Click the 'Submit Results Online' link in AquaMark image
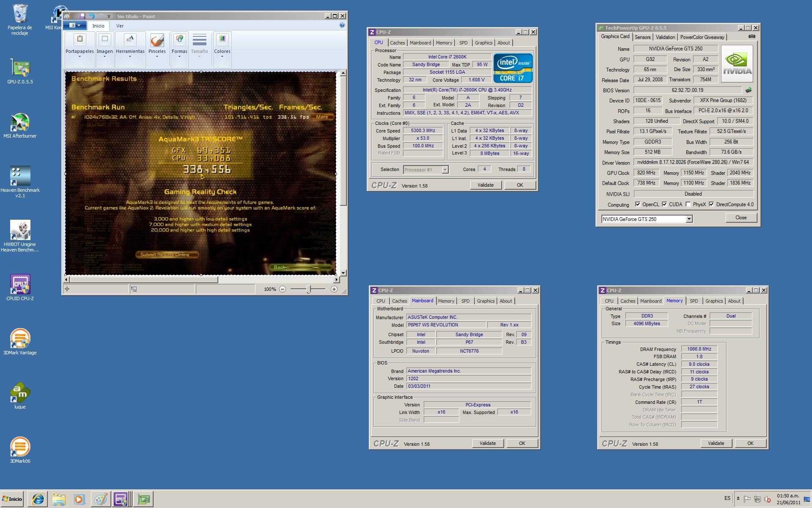 pos(167,254)
